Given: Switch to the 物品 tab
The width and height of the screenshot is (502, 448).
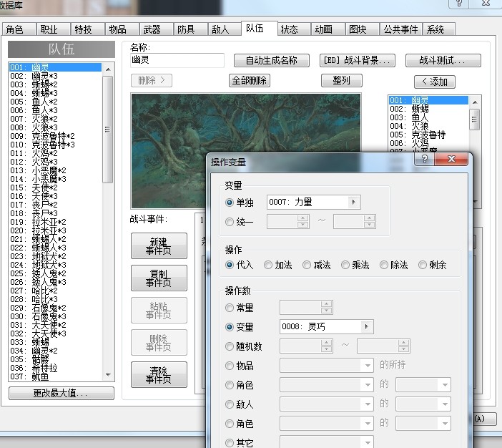Looking at the screenshot, I should 122,29.
